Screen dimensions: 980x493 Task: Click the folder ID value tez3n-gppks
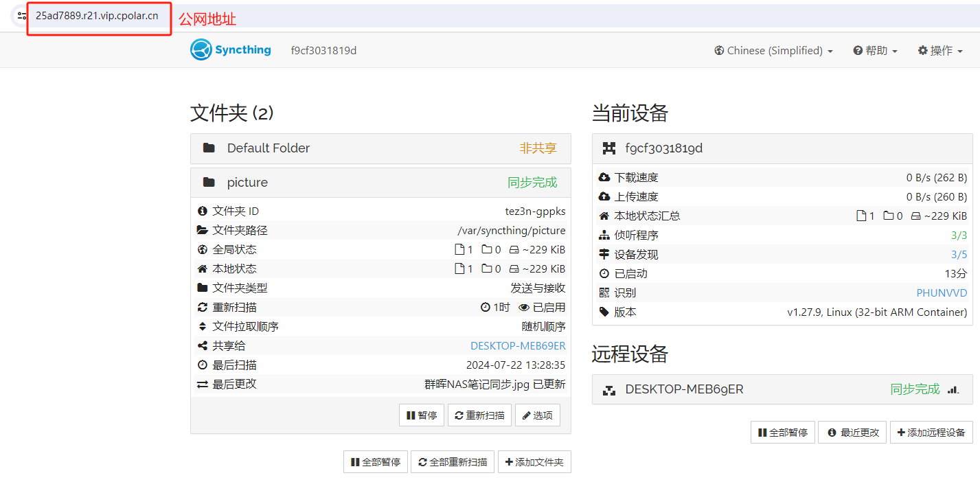(x=535, y=211)
